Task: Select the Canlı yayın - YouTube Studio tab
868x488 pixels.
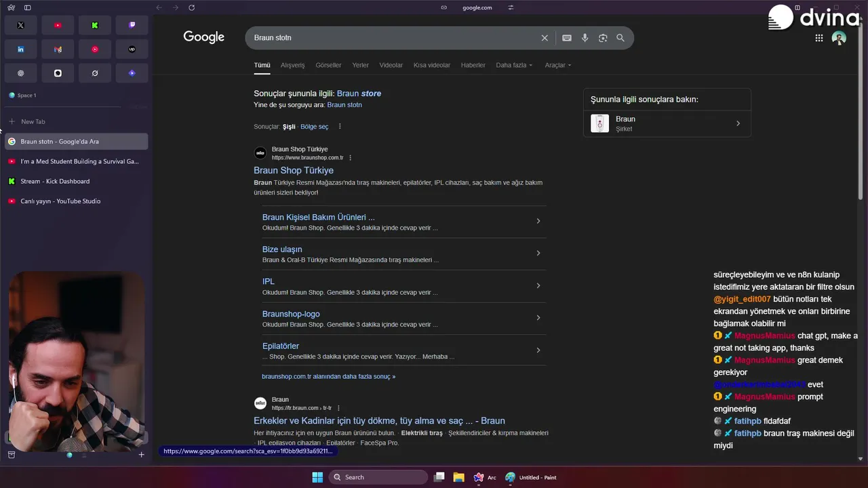Action: pyautogui.click(x=76, y=201)
